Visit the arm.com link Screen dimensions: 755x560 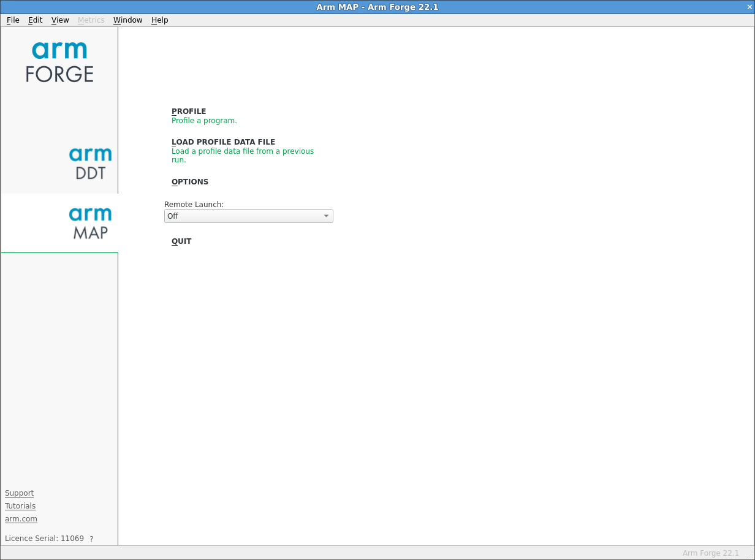coord(21,519)
